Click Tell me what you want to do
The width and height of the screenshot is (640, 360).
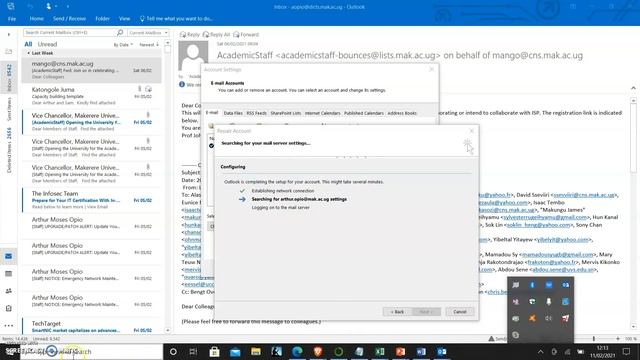[x=176, y=19]
